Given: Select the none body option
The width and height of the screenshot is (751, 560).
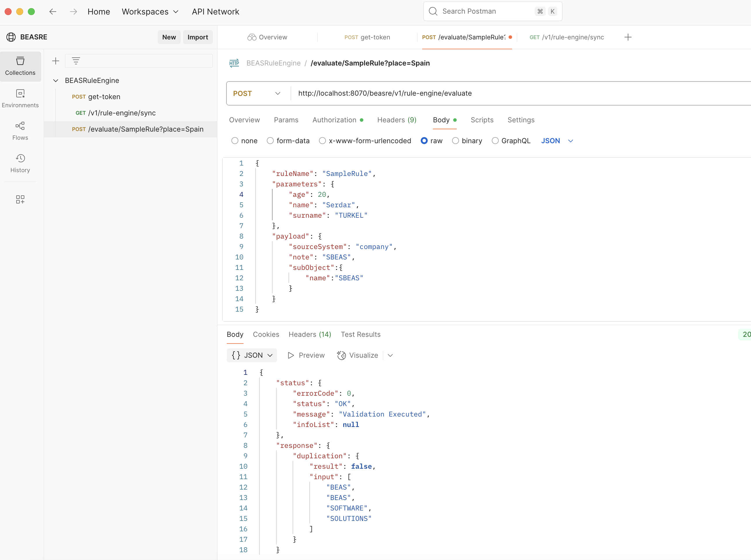Looking at the screenshot, I should pyautogui.click(x=235, y=141).
